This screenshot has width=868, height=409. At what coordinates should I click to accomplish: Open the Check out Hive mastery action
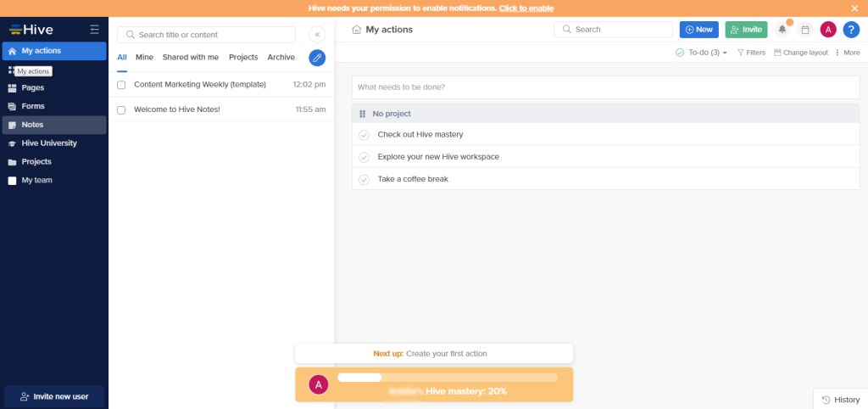[x=420, y=134]
